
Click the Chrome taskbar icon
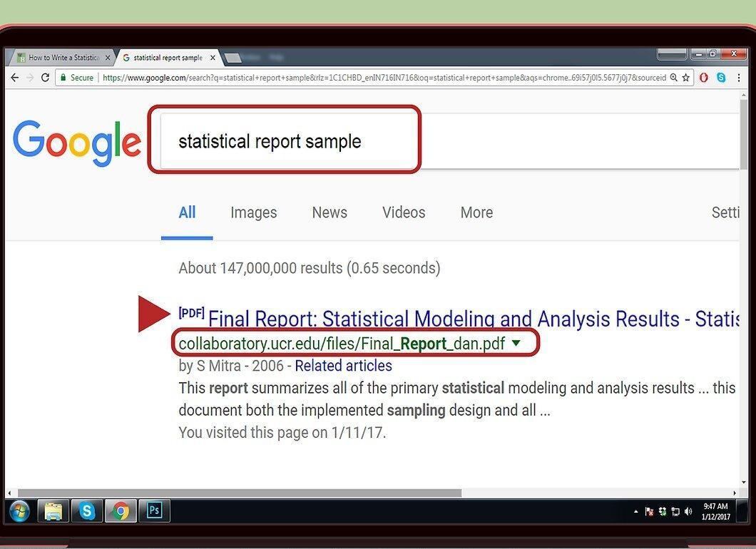coord(121,511)
